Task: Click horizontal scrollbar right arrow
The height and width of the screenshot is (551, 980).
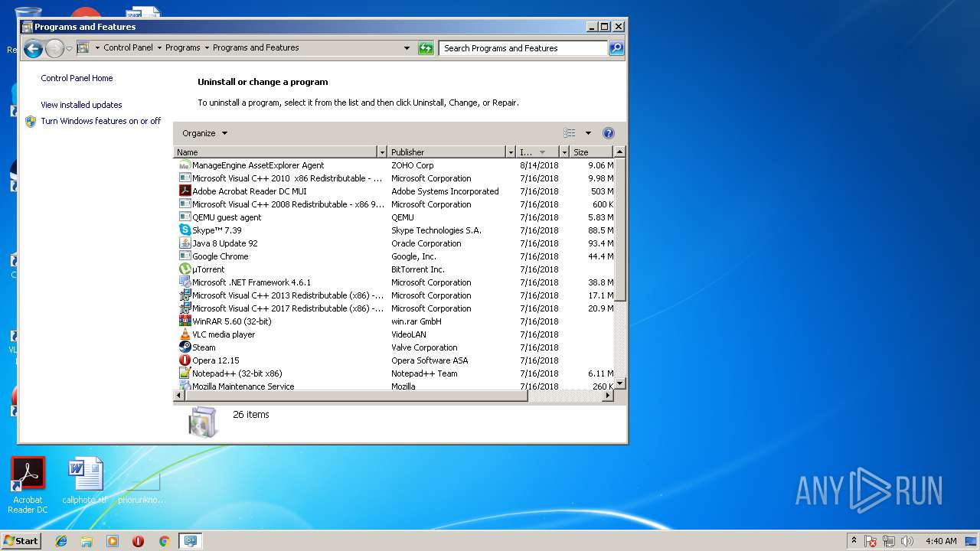Action: pos(609,396)
